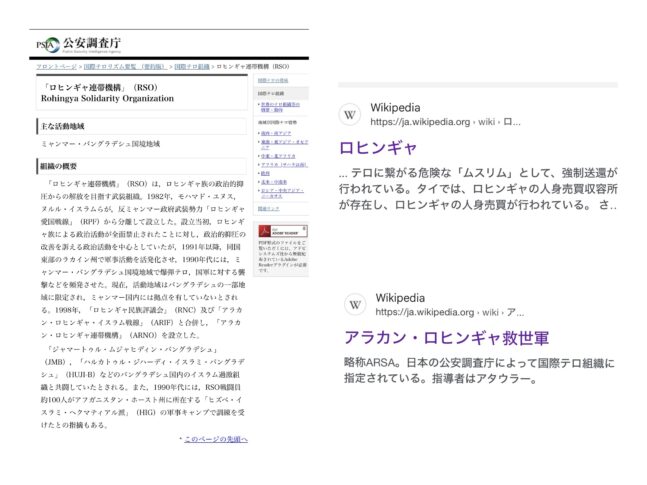The image size is (647, 485).
Task: Open the 国際テロ組織 breadcrumb link
Action: point(192,66)
